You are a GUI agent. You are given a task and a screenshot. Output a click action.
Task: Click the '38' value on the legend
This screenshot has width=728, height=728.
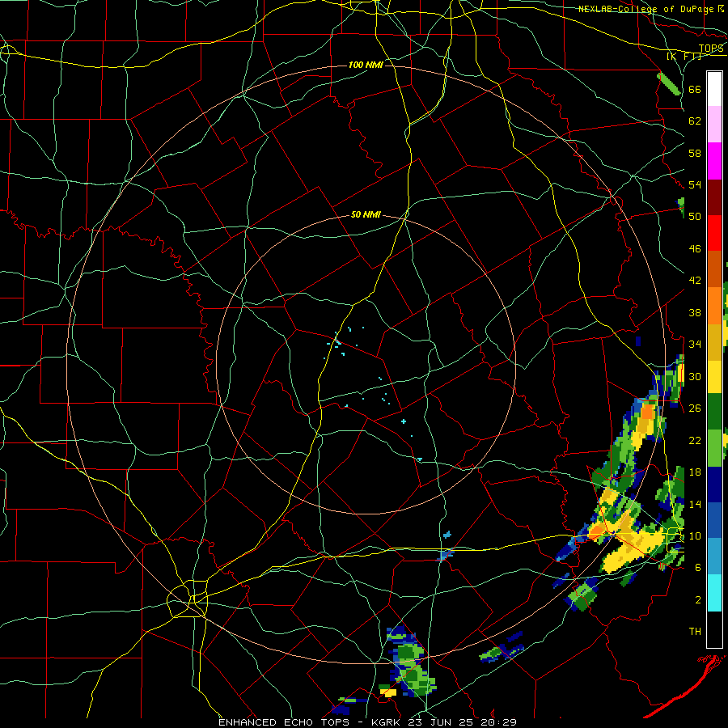pyautogui.click(x=695, y=312)
